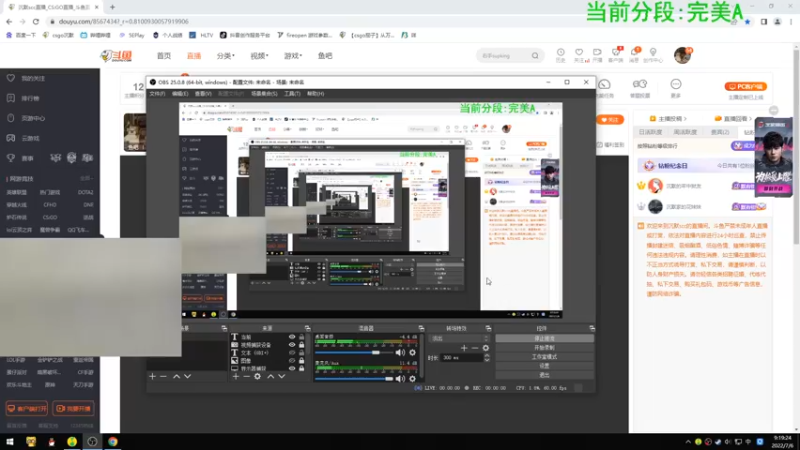
Task: Open OBS 场景集合(S) menu
Action: pos(264,94)
